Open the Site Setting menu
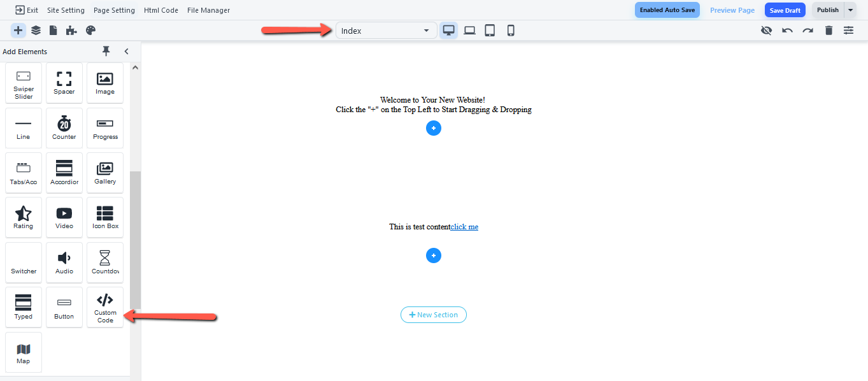Image resolution: width=868 pixels, height=381 pixels. (x=66, y=10)
